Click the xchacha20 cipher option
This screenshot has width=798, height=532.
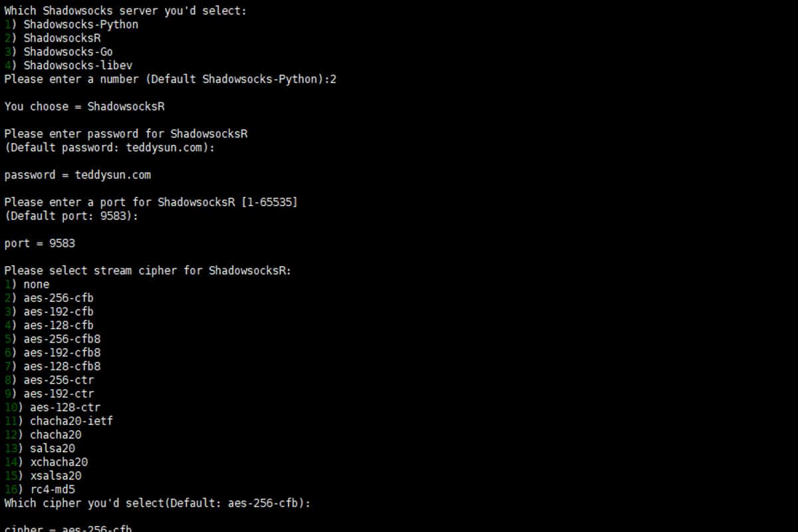[x=59, y=462]
